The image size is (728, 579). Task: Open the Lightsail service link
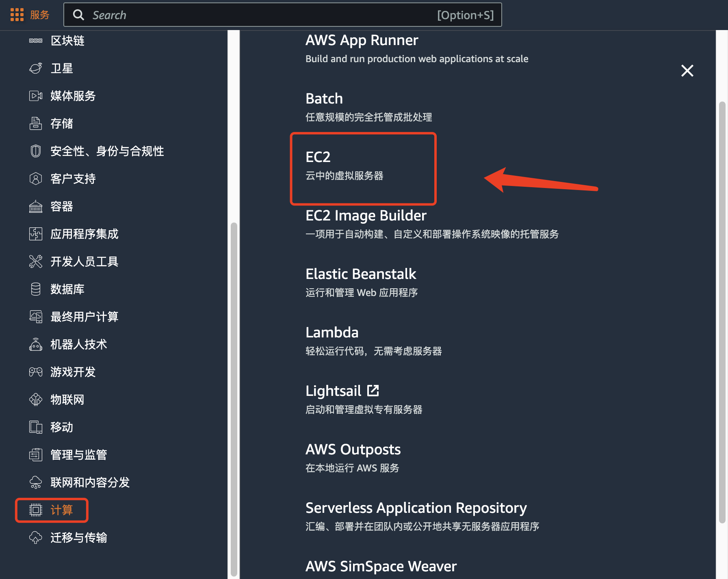tap(333, 391)
